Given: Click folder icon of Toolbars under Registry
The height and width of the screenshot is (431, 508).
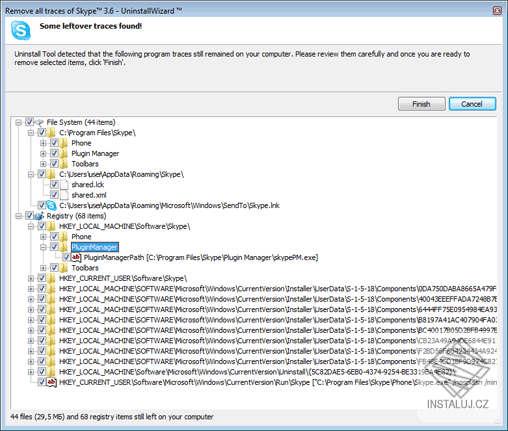Looking at the screenshot, I should point(64,268).
